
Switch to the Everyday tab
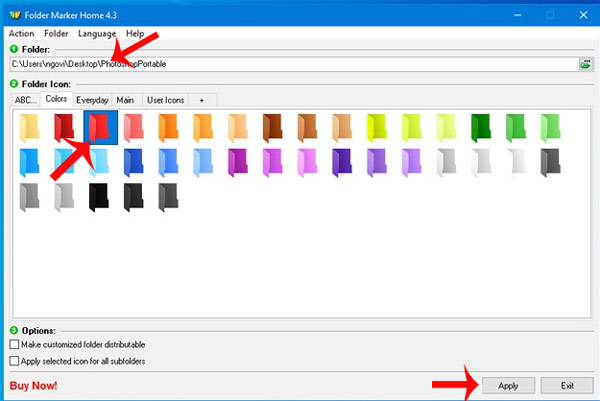coord(92,100)
